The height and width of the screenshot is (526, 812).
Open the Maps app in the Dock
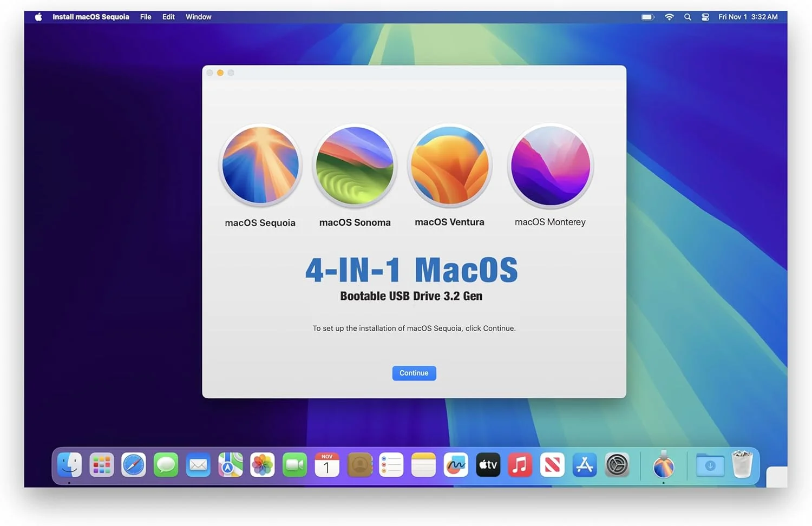[230, 464]
